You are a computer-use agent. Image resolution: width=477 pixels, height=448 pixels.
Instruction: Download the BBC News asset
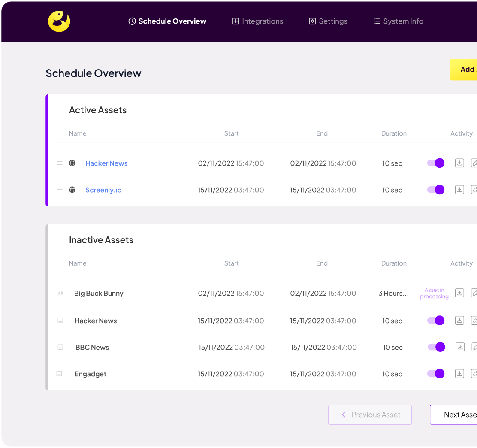pyautogui.click(x=460, y=347)
